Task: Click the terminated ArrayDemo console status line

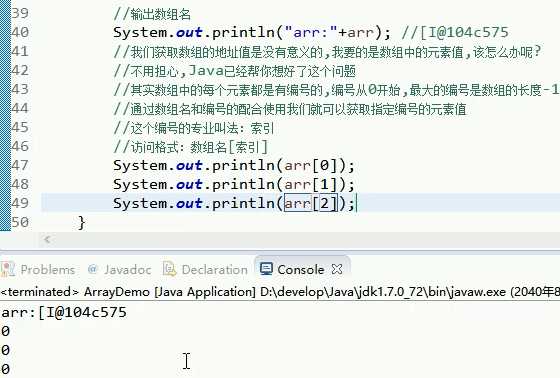Action: point(280,292)
